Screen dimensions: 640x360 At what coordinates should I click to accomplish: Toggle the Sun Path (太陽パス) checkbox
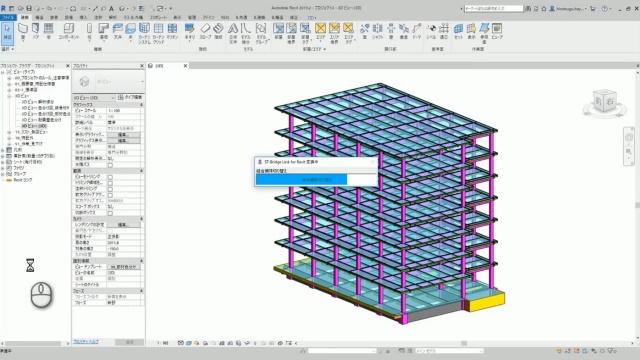[110, 165]
